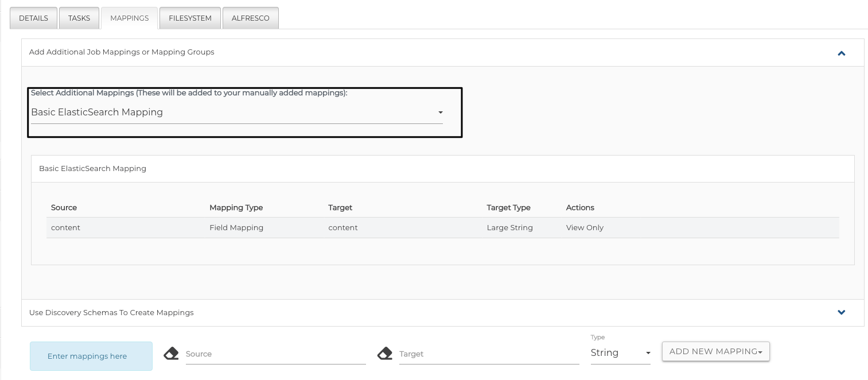Select the MAPPINGS tab
Screen dimensions: 868x380
[x=130, y=18]
